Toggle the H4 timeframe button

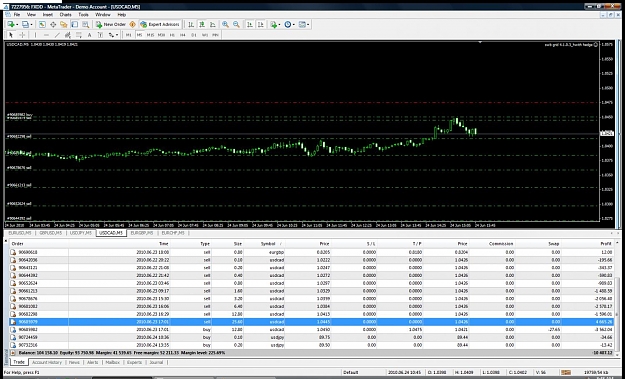[x=183, y=35]
